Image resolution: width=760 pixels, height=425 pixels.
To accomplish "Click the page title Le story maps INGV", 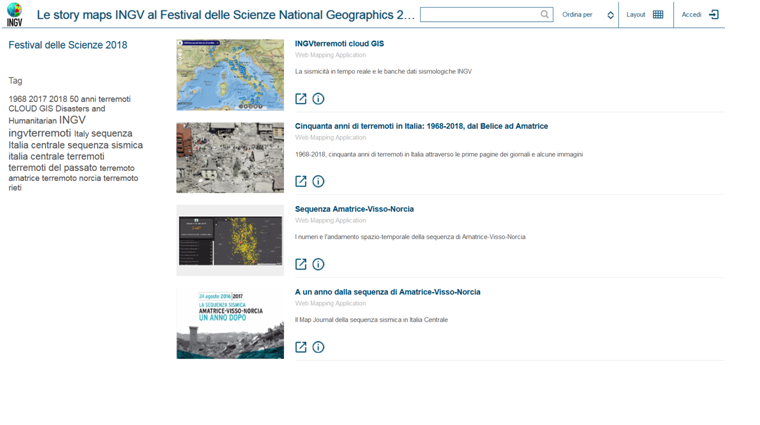I will tap(226, 15).
